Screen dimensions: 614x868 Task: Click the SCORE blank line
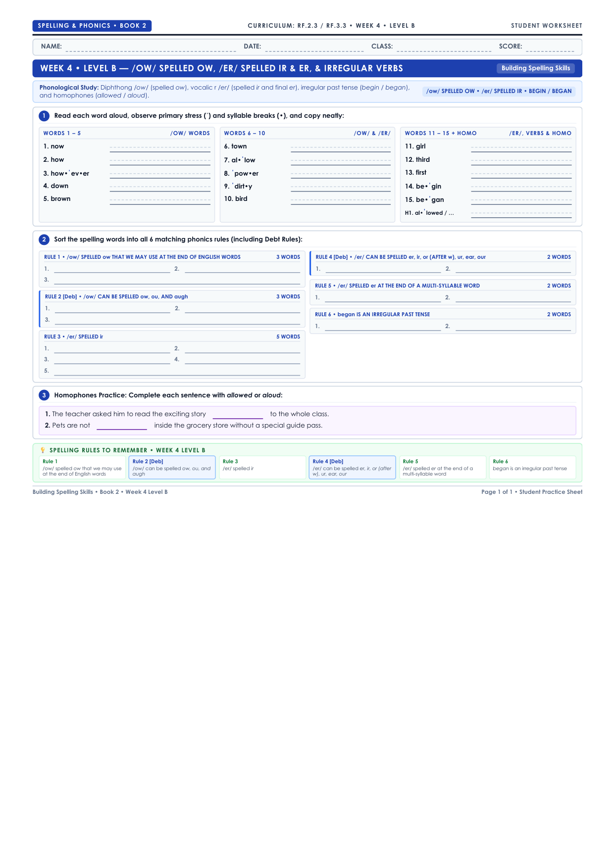click(550, 48)
